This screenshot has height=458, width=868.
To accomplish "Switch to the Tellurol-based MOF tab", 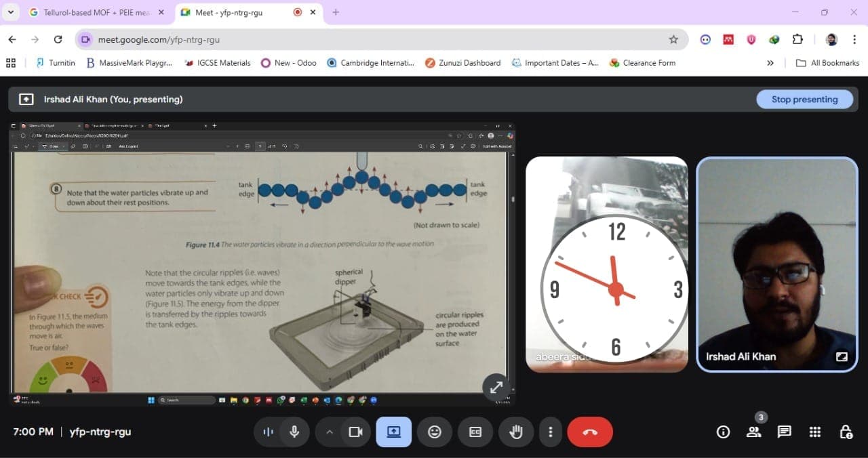I will [97, 12].
